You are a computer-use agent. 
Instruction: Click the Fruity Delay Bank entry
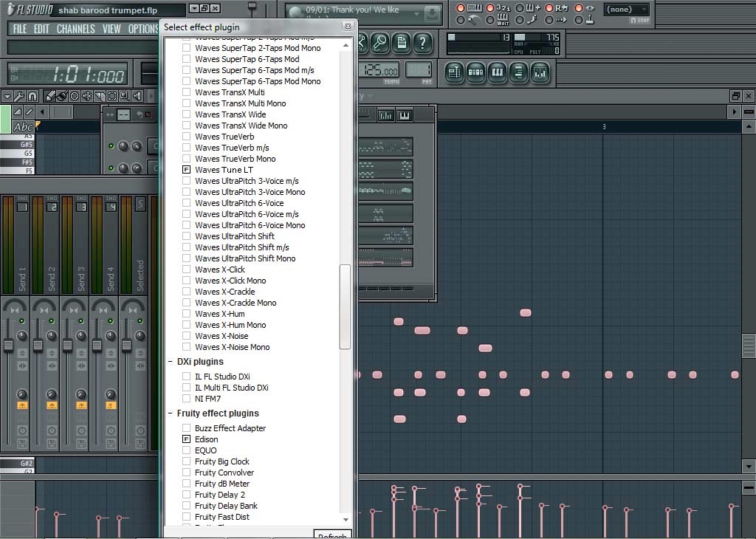[x=226, y=506]
